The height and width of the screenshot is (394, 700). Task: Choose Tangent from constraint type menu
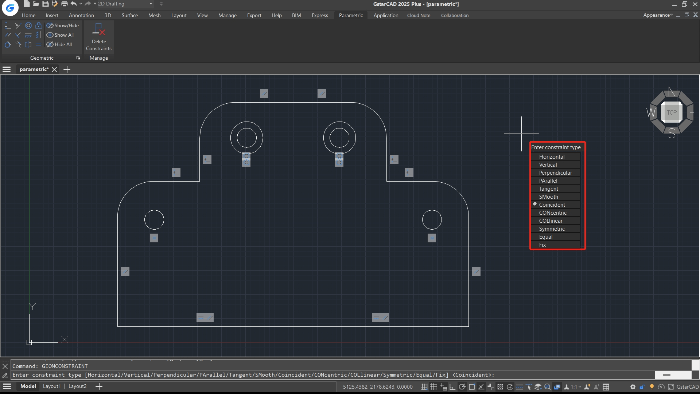(x=556, y=189)
